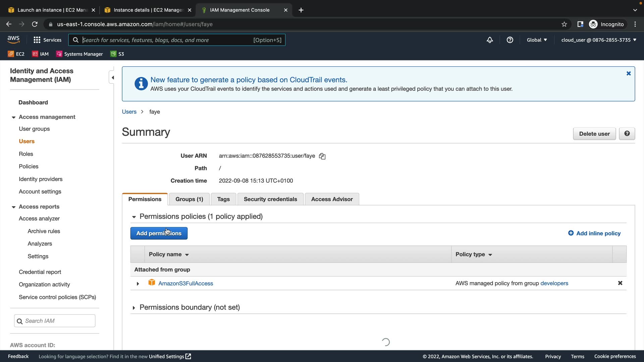644x362 pixels.
Task: Open the Services grid menu
Action: (x=47, y=40)
